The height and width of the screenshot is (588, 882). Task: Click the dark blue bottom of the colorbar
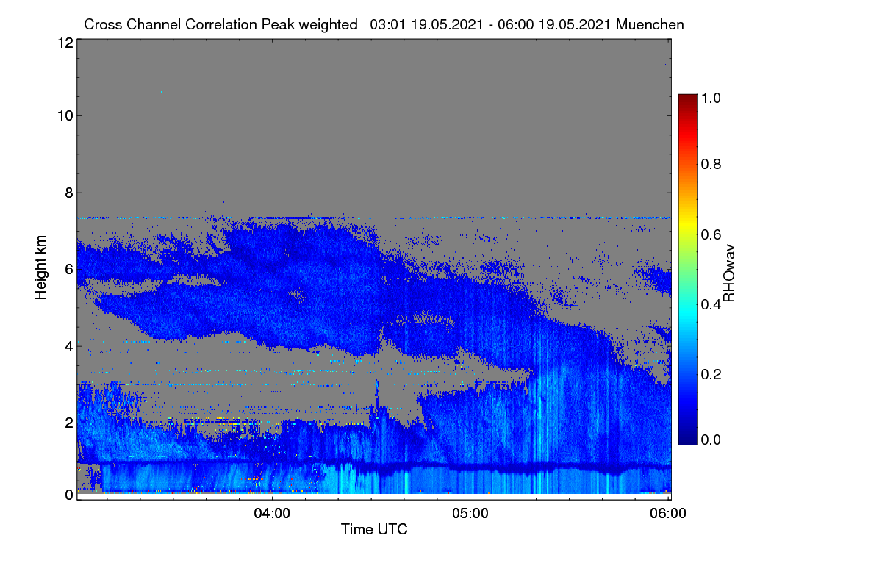pos(687,439)
